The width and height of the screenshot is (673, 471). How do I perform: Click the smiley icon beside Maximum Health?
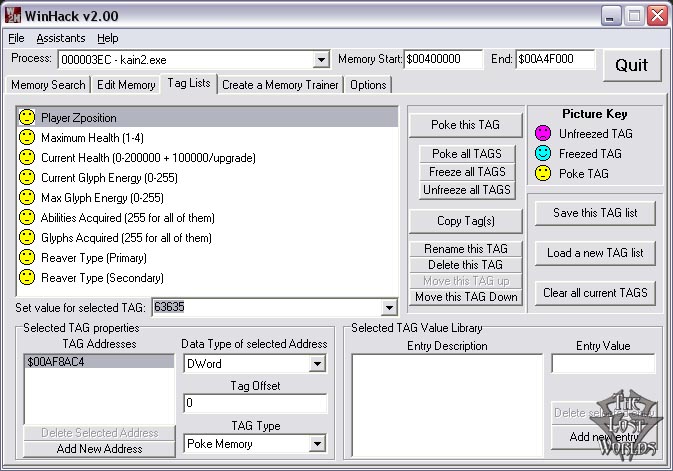[x=27, y=137]
